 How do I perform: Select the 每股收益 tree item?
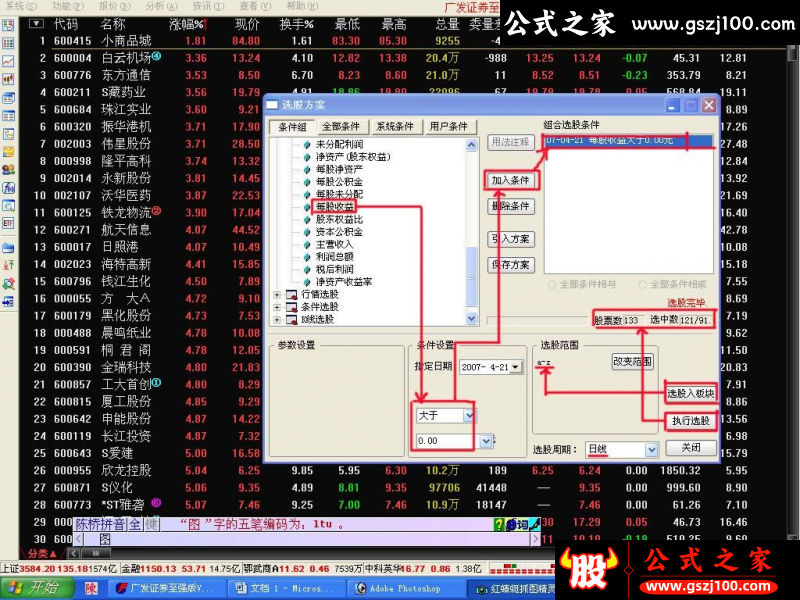pyautogui.click(x=334, y=207)
